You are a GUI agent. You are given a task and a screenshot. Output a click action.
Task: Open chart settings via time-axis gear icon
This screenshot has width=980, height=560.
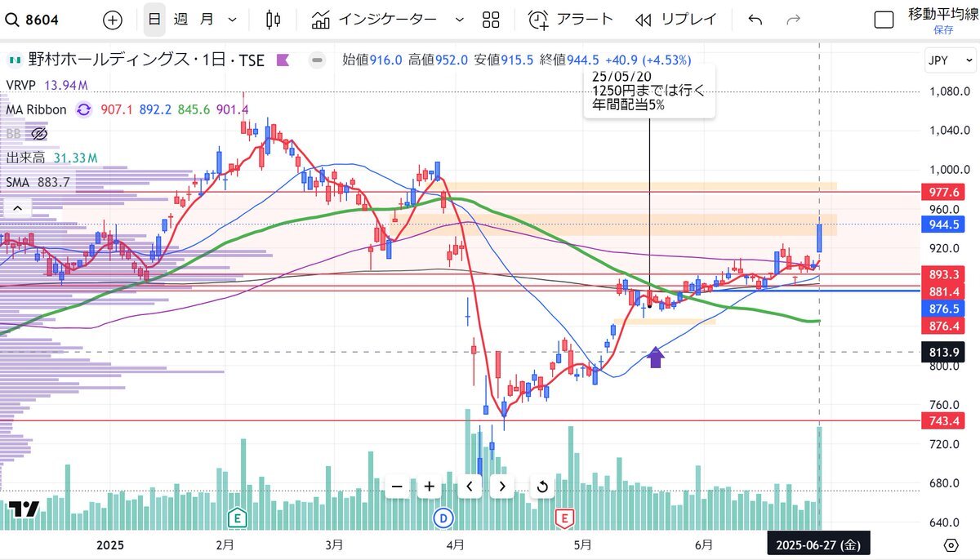tap(951, 544)
